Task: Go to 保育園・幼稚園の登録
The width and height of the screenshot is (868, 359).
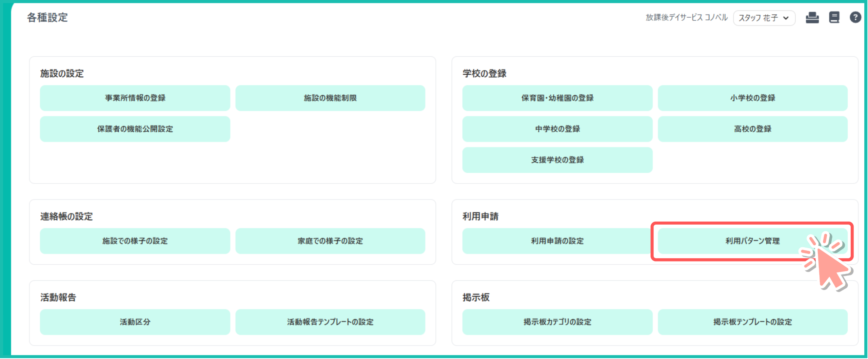Action: [x=557, y=98]
